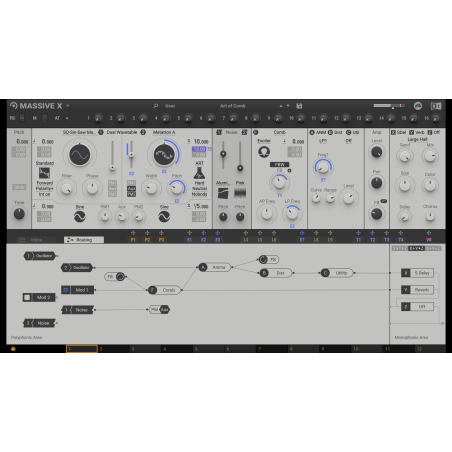Click the FB node right of Anima

(269, 259)
